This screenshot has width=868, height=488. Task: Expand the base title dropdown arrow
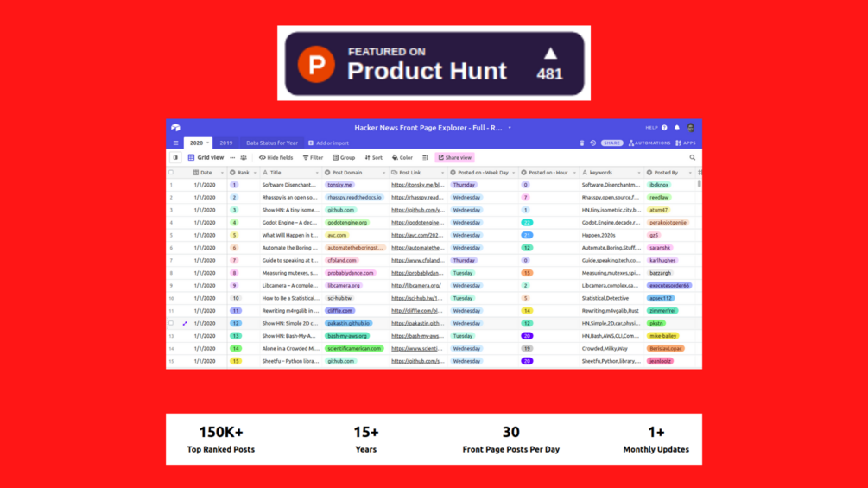click(x=510, y=128)
